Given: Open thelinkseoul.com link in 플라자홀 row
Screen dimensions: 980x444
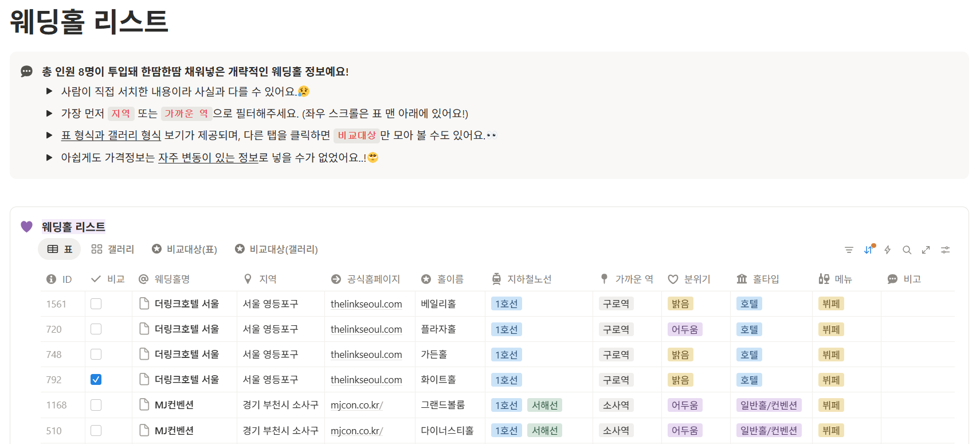Looking at the screenshot, I should point(366,329).
